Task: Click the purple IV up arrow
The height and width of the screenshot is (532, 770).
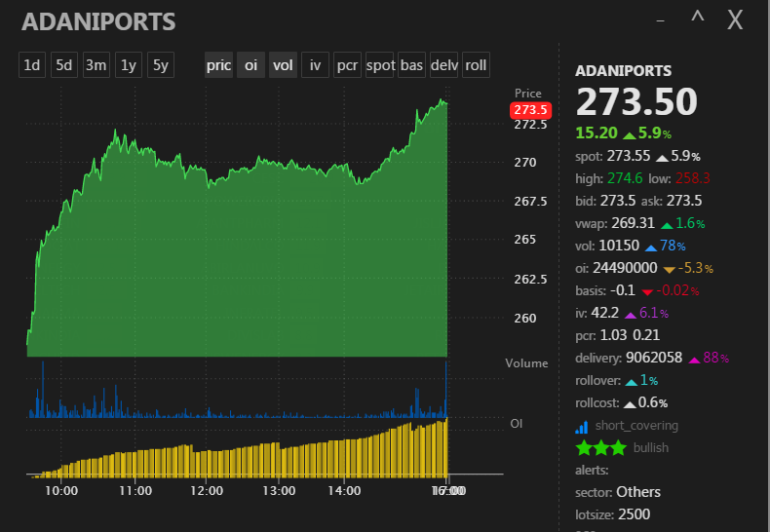Action: 631,314
